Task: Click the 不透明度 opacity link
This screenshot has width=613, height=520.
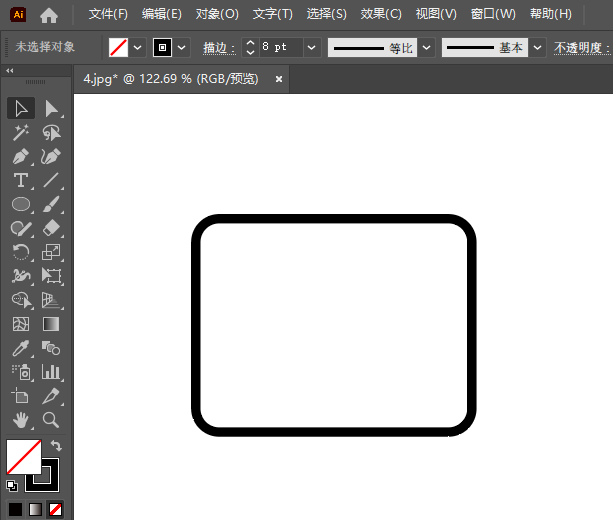Action: [x=582, y=48]
